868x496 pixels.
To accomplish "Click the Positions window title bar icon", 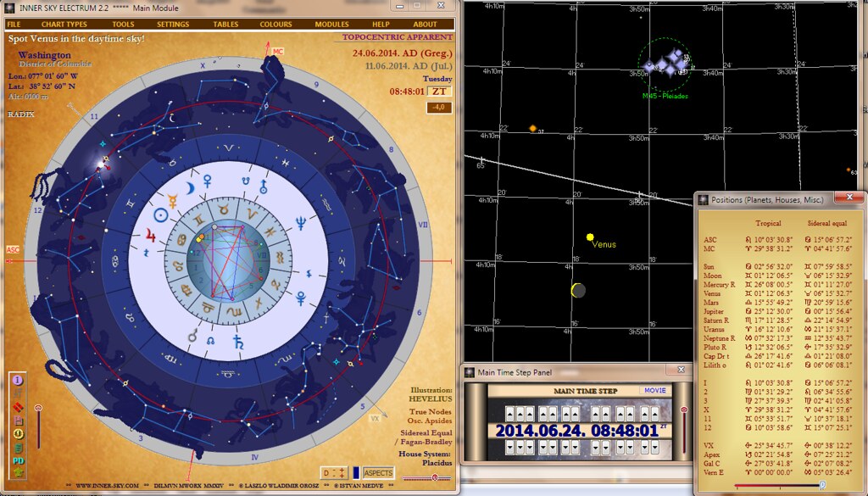I will coord(703,200).
